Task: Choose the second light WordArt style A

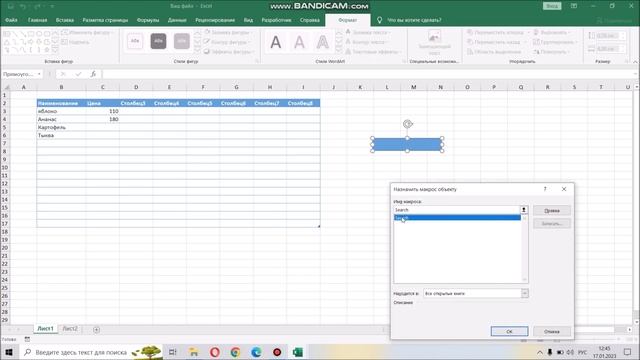Action: click(x=299, y=42)
